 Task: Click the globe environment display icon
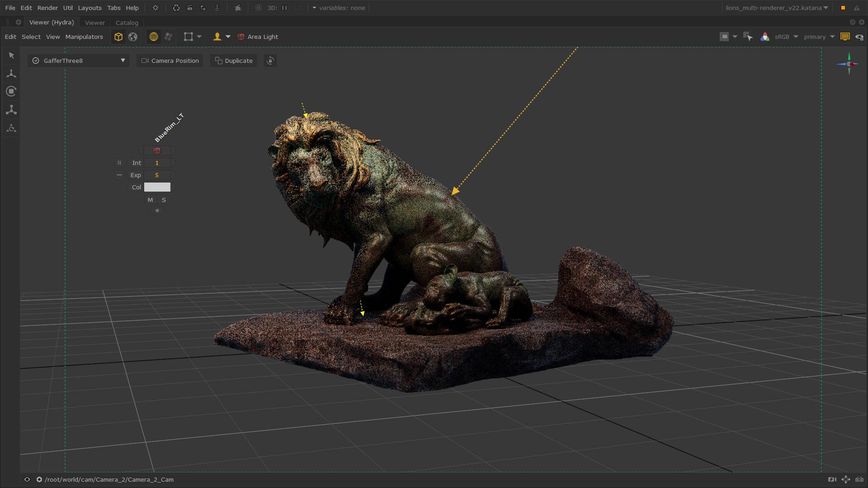coord(132,37)
